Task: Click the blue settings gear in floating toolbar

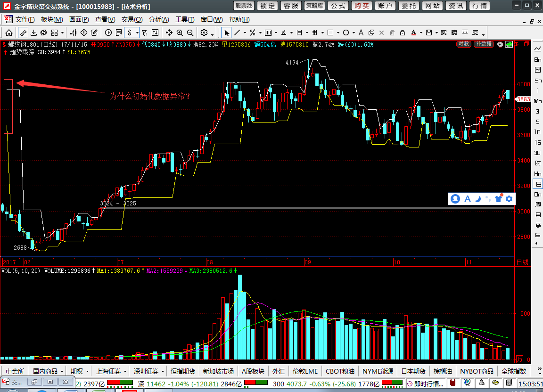Action: click(509, 199)
